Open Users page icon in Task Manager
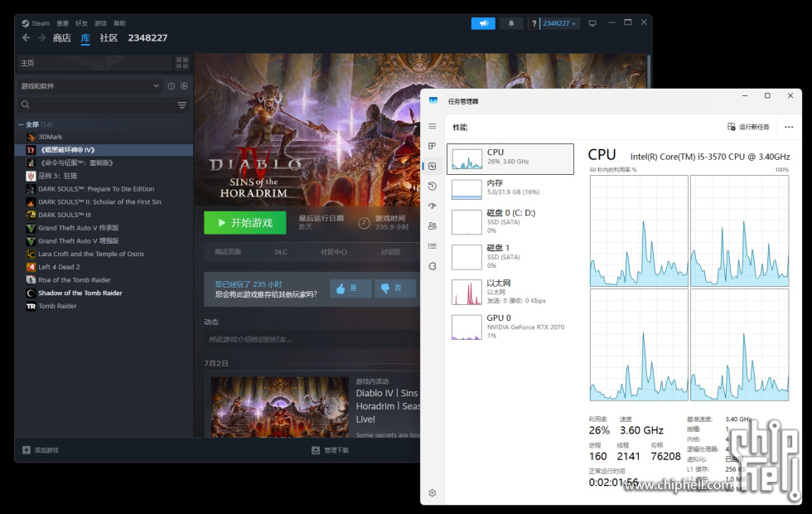Screen dimensions: 812x514 (x=433, y=225)
